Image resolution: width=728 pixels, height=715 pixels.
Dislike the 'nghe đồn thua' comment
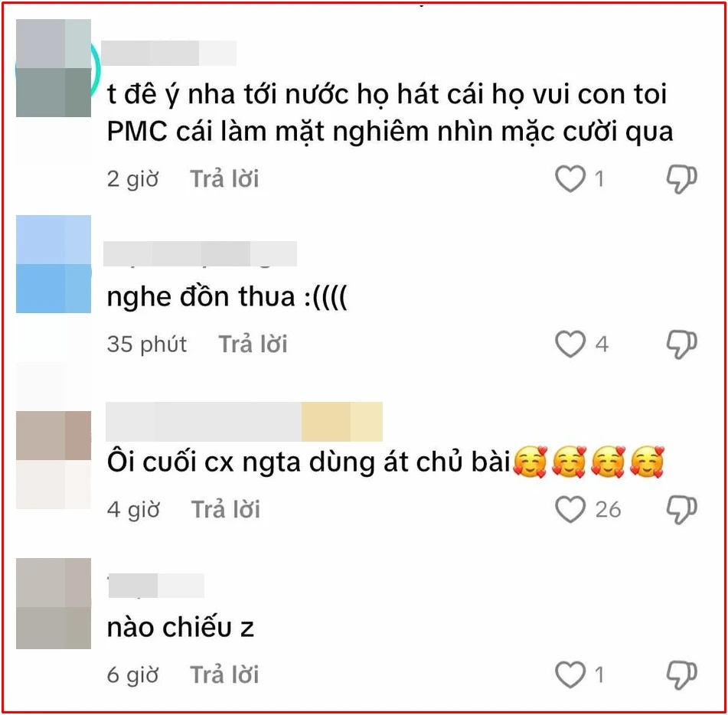click(681, 344)
